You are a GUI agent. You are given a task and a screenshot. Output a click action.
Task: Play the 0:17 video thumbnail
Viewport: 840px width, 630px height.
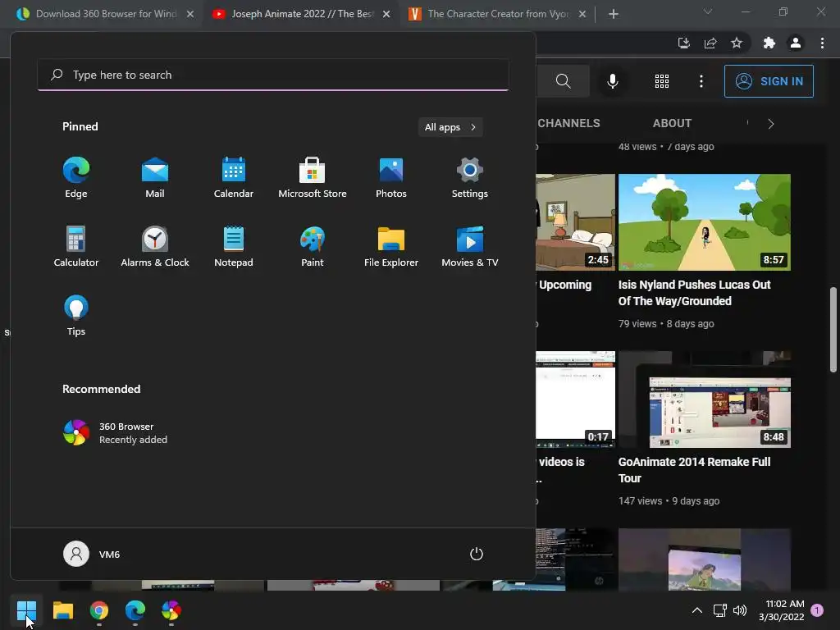pyautogui.click(x=575, y=399)
